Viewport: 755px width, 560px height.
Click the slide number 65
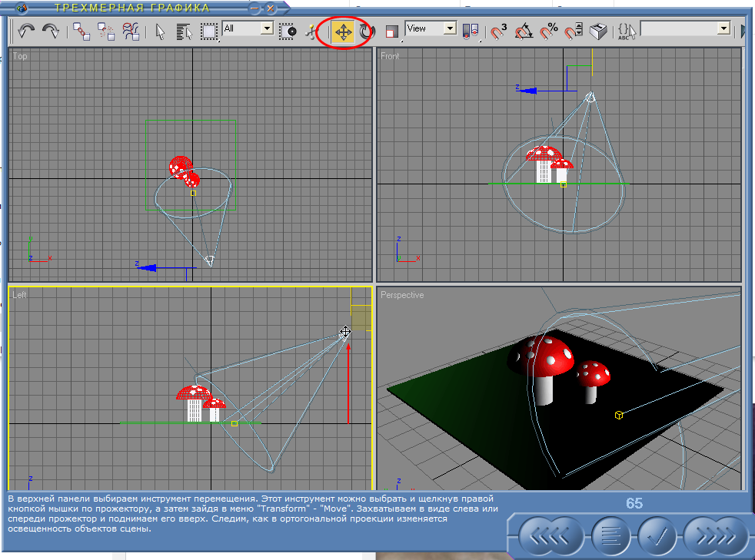pyautogui.click(x=634, y=503)
